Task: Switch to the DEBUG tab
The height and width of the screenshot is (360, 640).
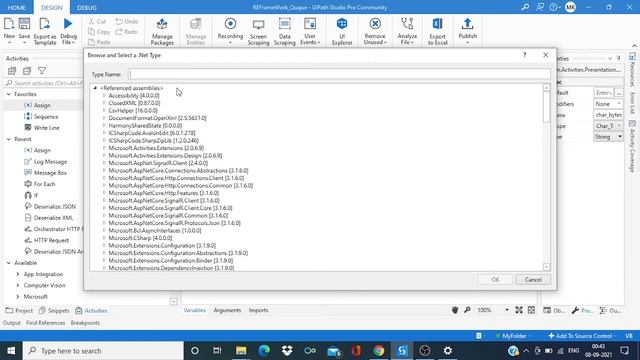Action: (87, 7)
